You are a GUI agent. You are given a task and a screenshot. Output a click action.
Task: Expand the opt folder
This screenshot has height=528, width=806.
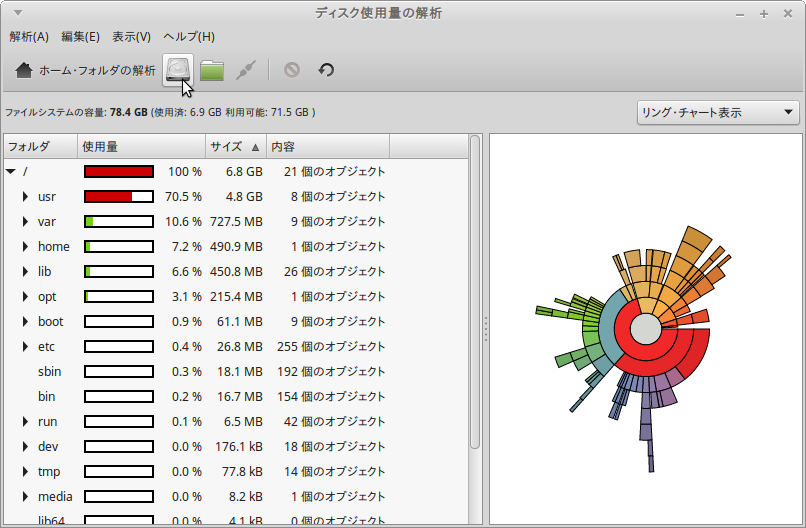pyautogui.click(x=25, y=297)
